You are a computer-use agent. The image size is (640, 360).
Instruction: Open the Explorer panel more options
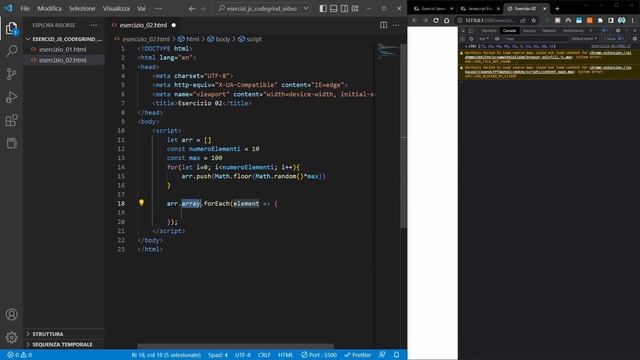pos(93,25)
